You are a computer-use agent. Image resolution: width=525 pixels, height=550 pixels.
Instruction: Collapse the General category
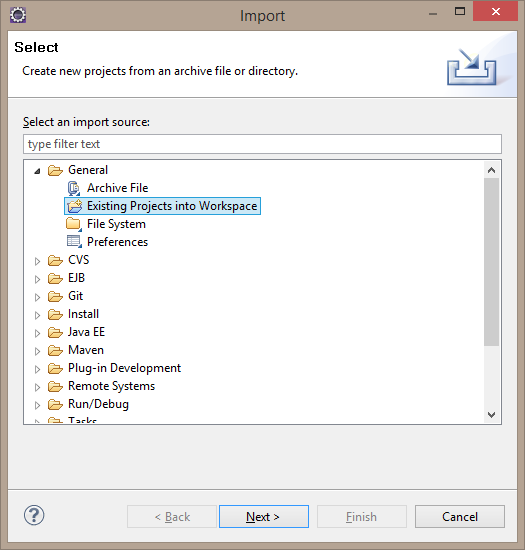tap(37, 171)
